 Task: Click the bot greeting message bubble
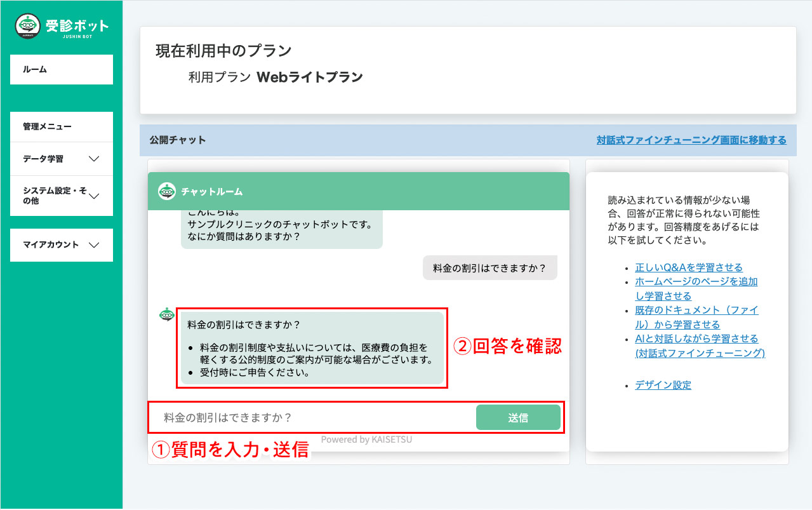[x=281, y=229]
